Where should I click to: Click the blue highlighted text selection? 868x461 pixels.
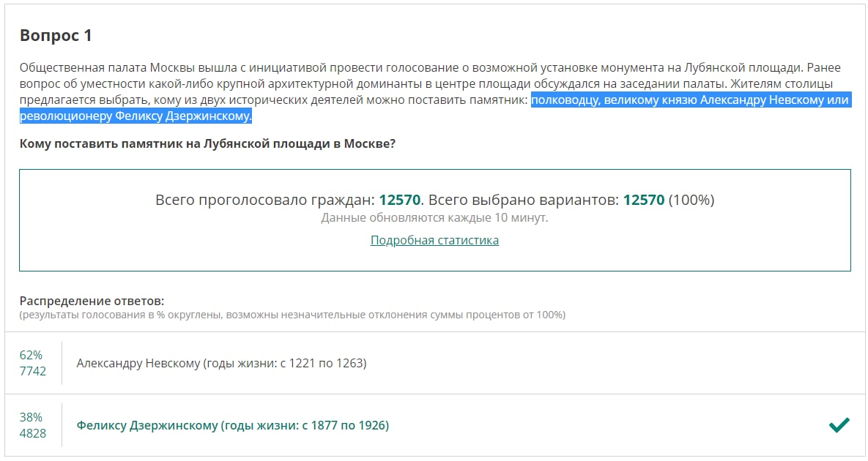click(x=690, y=100)
